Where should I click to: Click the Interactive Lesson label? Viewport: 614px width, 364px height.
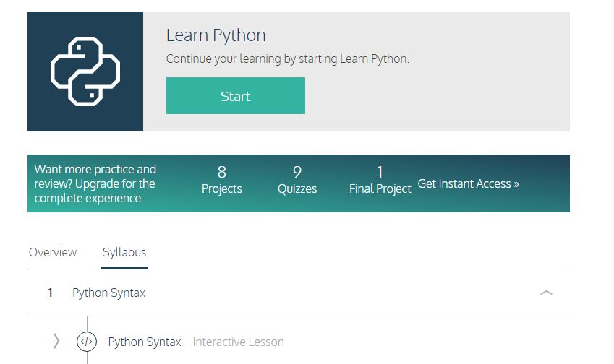(x=238, y=342)
